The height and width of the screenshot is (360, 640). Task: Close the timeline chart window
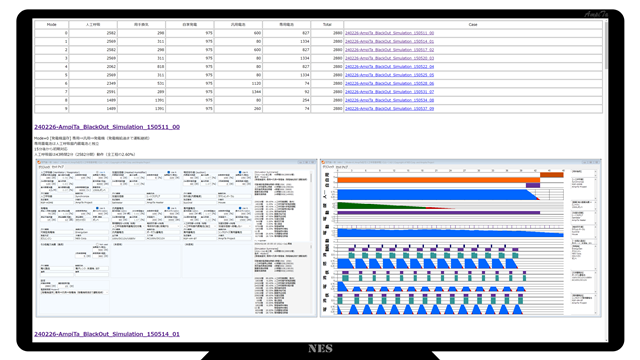tap(597, 162)
